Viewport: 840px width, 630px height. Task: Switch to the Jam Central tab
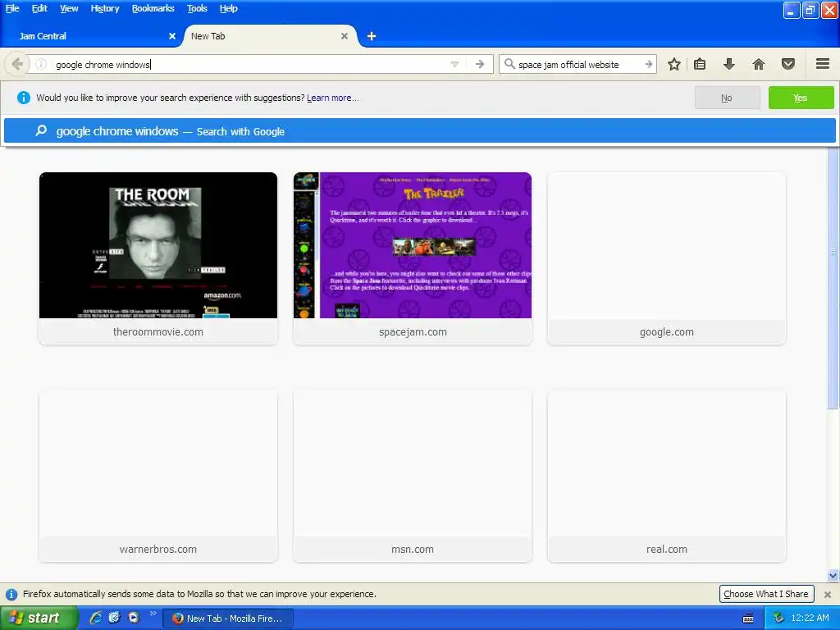click(x=90, y=36)
